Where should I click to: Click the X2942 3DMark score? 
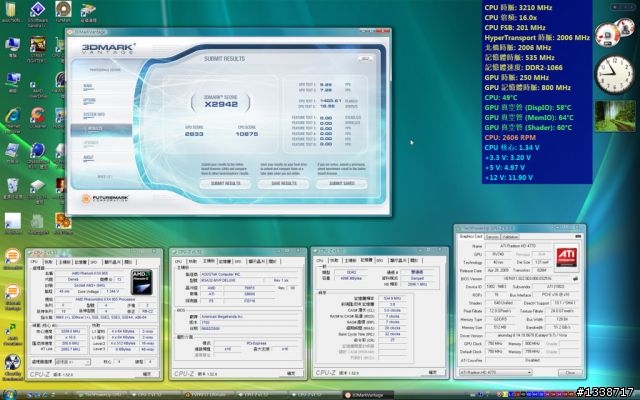point(221,104)
